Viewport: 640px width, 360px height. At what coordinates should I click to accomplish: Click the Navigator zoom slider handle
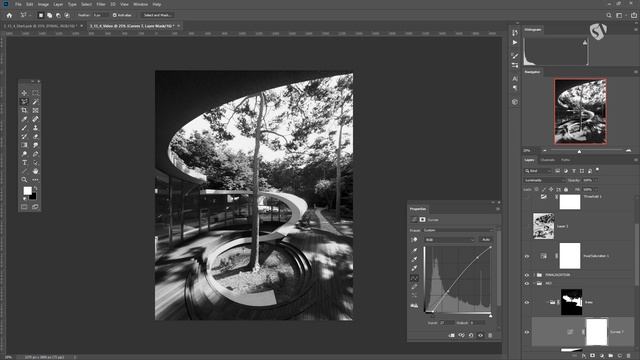[579, 151]
